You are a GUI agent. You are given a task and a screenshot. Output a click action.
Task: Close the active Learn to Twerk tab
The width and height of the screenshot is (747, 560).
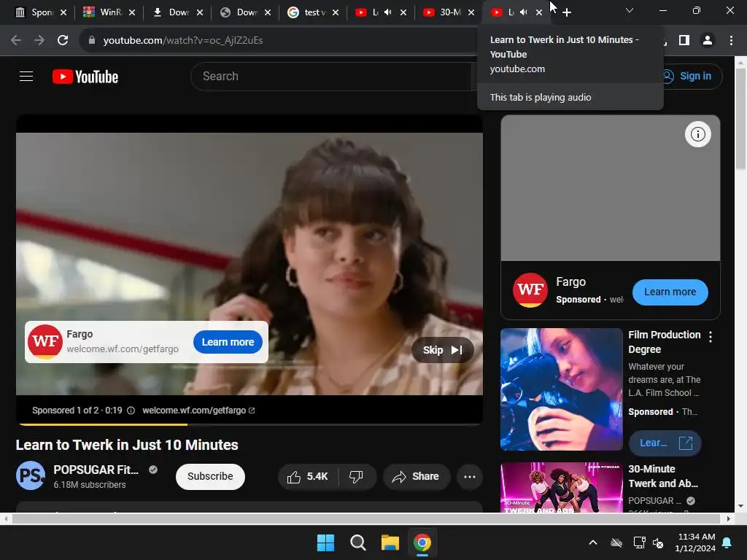coord(539,12)
